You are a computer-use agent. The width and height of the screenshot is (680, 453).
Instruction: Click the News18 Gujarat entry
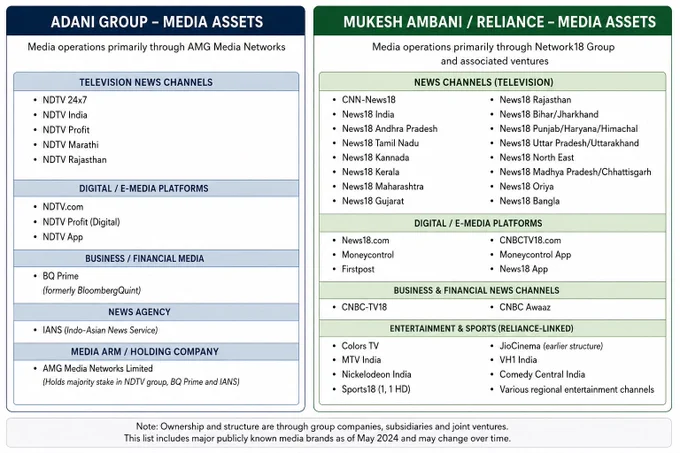click(x=373, y=201)
